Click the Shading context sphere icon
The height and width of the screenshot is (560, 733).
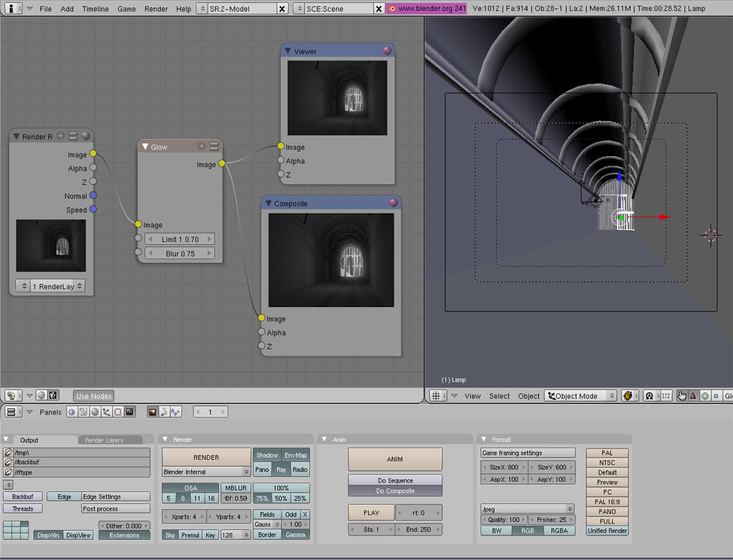coord(94,412)
